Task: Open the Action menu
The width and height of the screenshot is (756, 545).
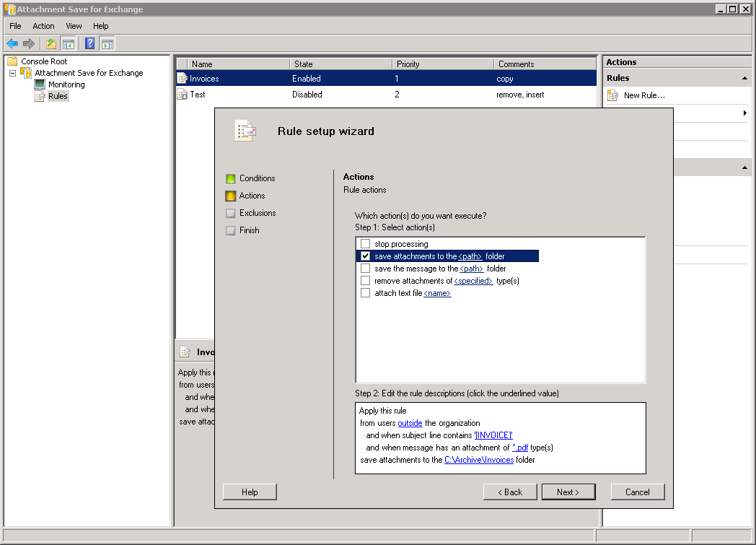Action: coord(43,26)
